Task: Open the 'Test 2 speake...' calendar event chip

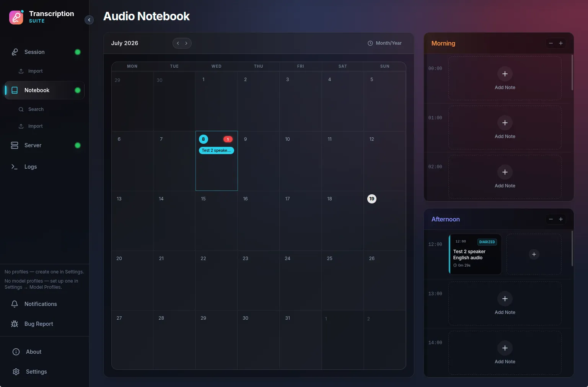Action: pos(217,150)
